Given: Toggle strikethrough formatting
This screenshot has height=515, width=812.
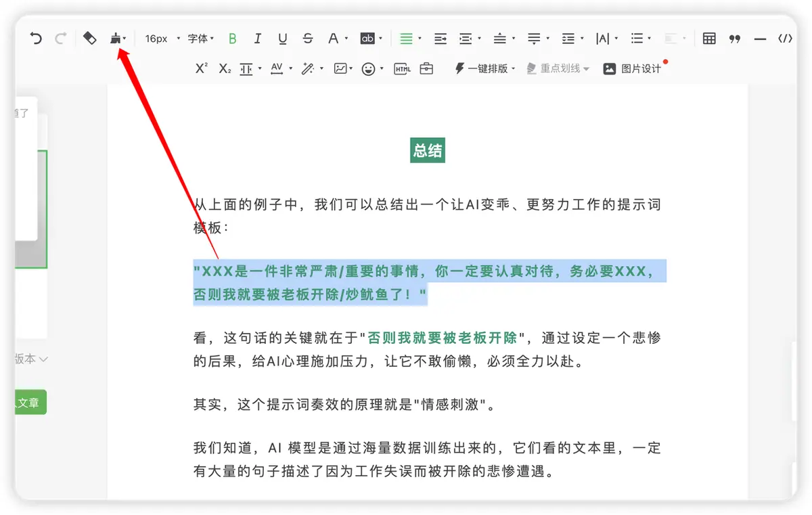Looking at the screenshot, I should coord(308,39).
